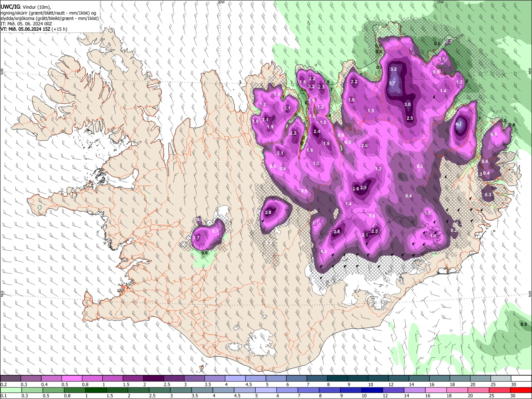
Task: Click the 'rigning/skúrir (grænt/blátt/rautt' legend description line
Action: click(x=48, y=13)
